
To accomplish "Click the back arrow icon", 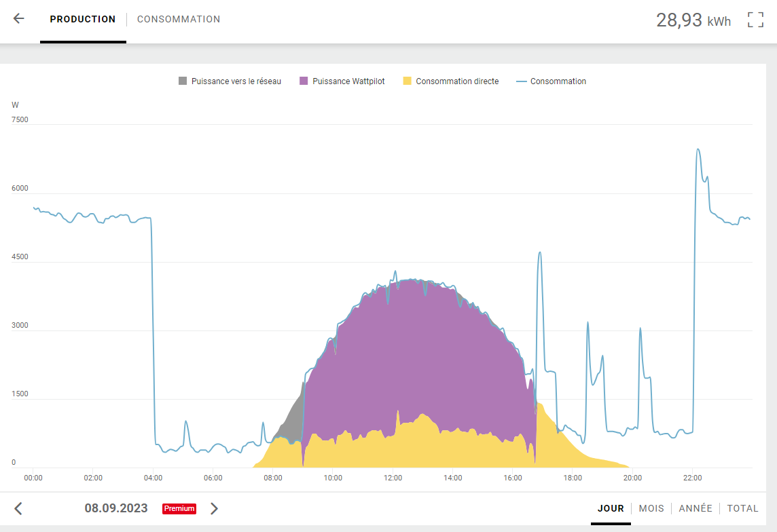I will 19,19.
